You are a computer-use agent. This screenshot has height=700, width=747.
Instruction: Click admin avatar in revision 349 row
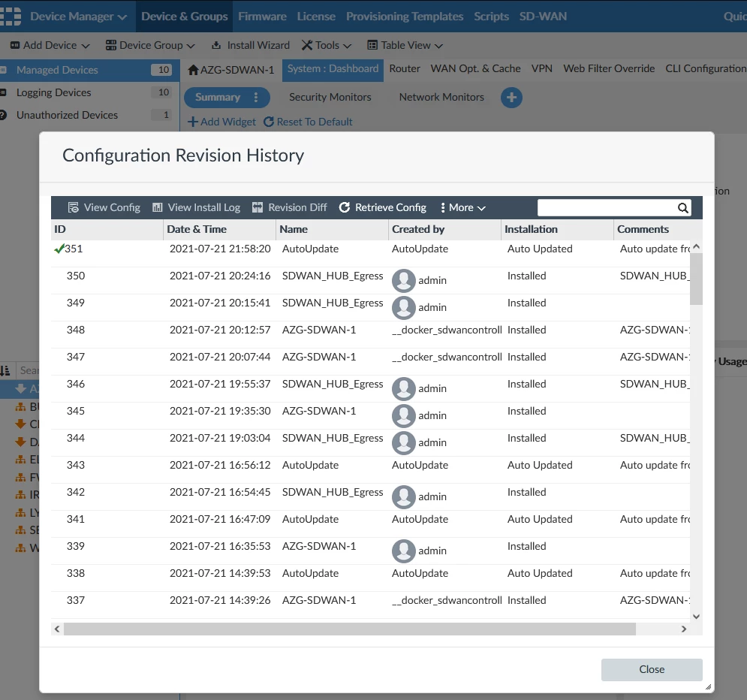[403, 307]
